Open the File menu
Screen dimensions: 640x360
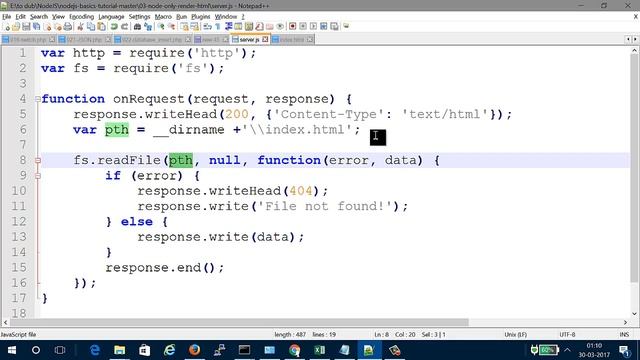(7, 17)
